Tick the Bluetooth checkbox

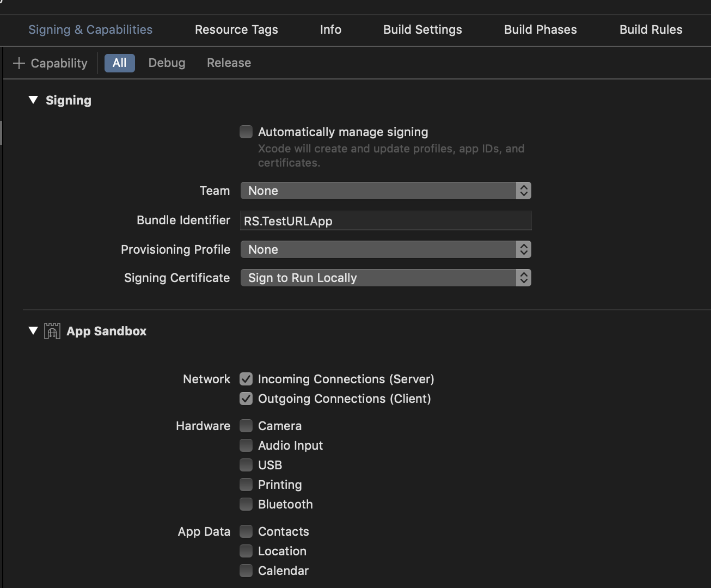(x=246, y=504)
